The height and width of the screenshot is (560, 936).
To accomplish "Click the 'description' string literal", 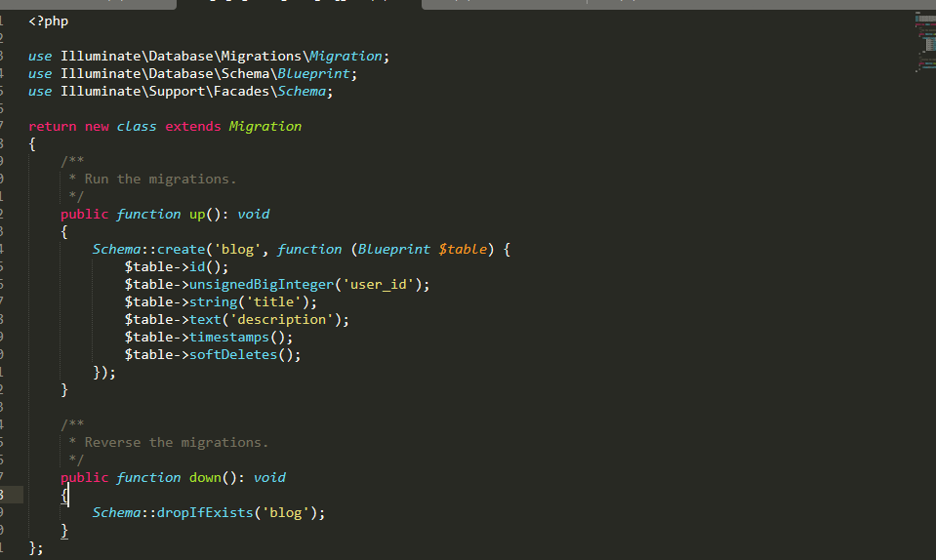I will (x=282, y=320).
